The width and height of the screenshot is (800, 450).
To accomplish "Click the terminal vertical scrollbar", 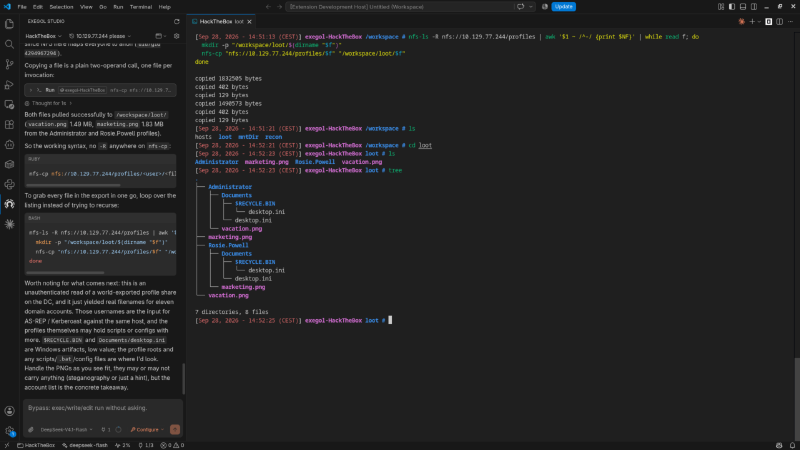I will tap(797, 399).
